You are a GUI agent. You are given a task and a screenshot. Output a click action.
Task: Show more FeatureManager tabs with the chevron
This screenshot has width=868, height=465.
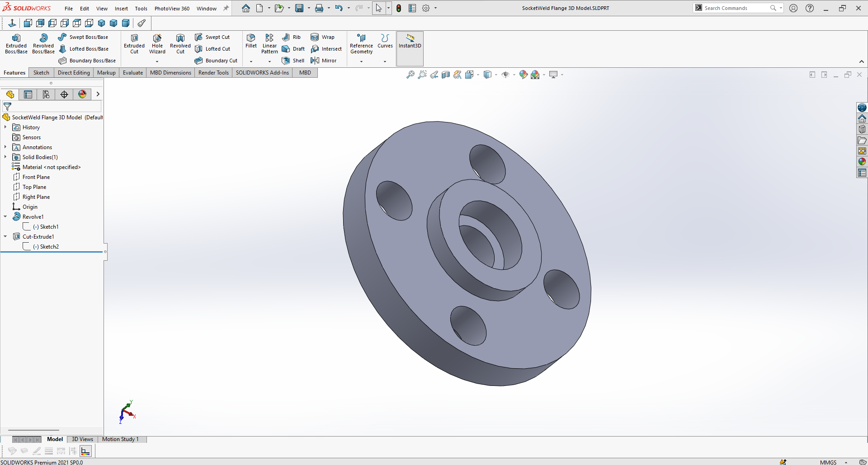pos(98,94)
